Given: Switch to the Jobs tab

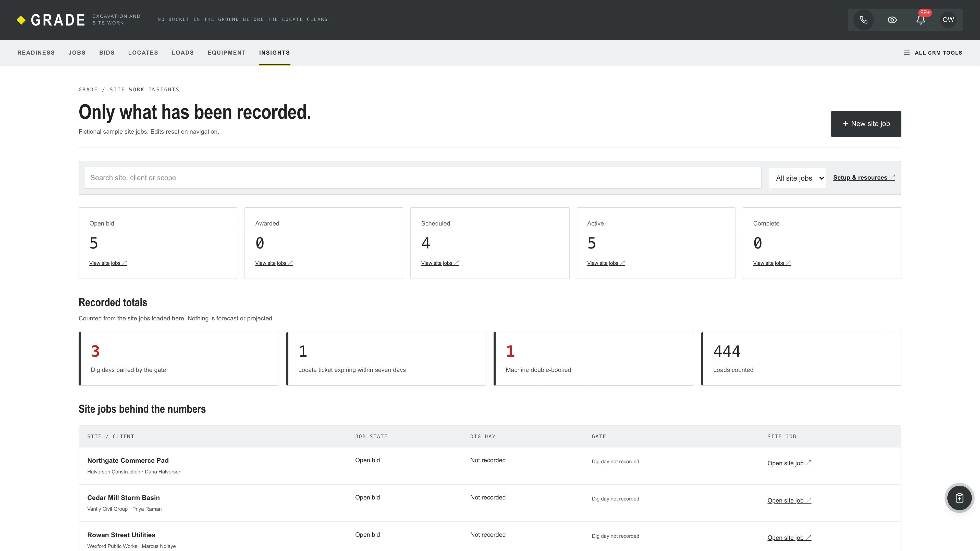Looking at the screenshot, I should point(77,53).
